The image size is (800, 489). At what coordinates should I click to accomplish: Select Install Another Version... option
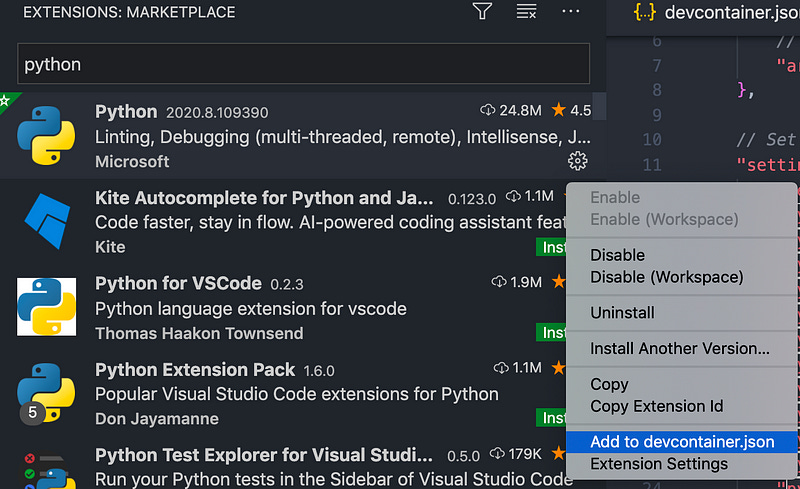[x=680, y=349]
